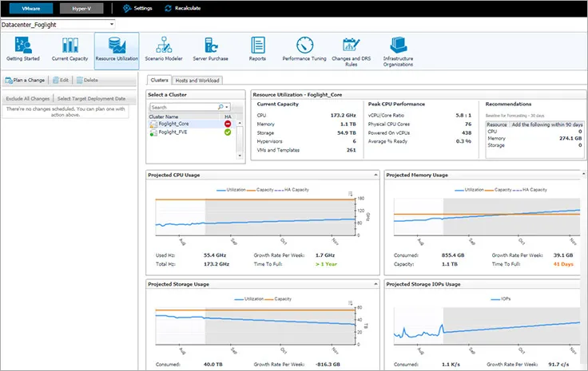Select the Foglight_FVE cluster
The image size is (588, 371).
(172, 132)
